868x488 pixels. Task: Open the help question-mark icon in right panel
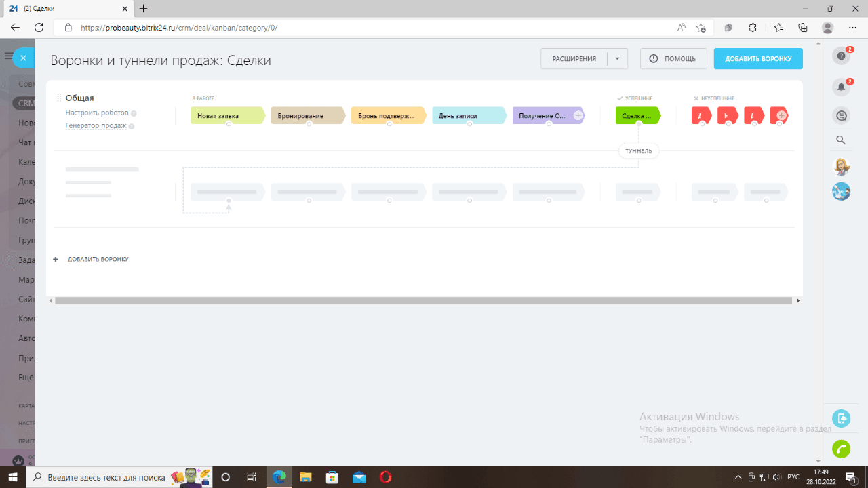[x=841, y=56]
